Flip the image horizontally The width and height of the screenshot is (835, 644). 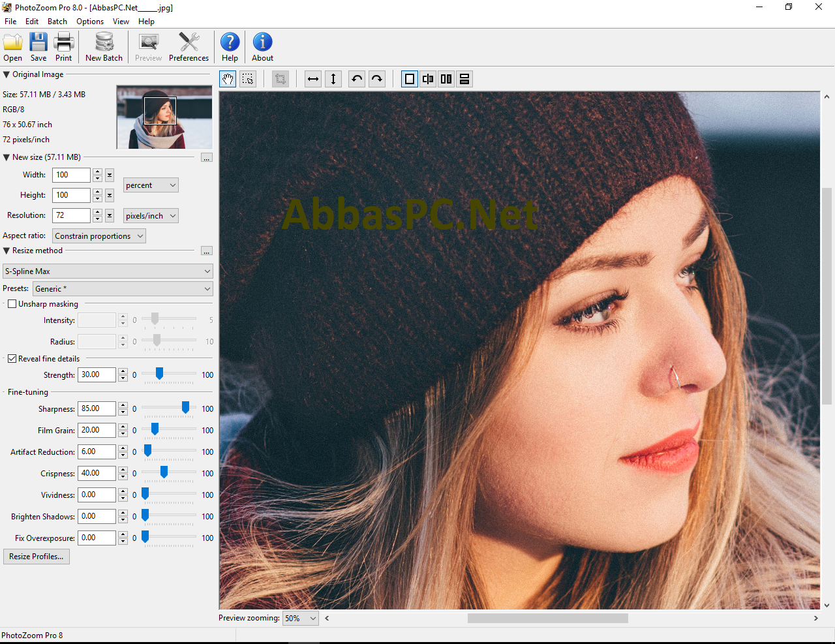[x=313, y=79]
